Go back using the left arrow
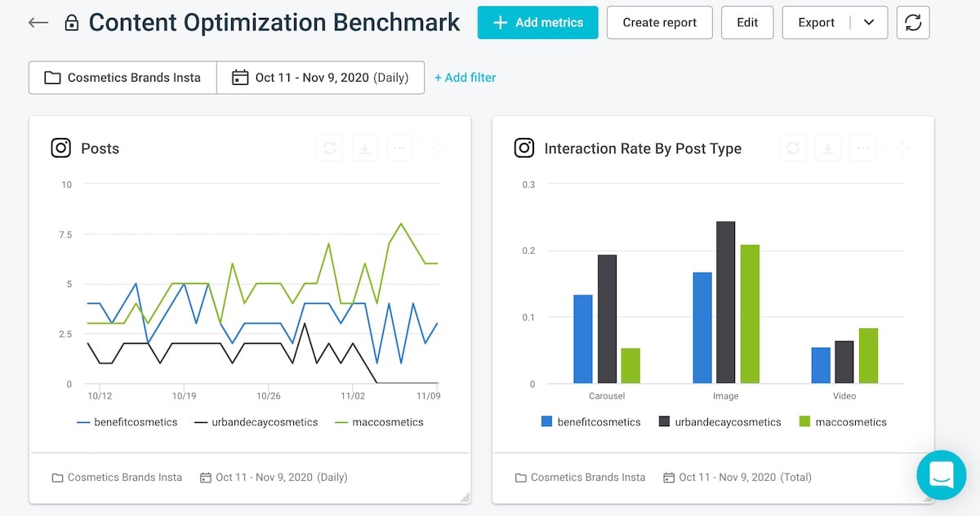The width and height of the screenshot is (980, 516). 38,22
